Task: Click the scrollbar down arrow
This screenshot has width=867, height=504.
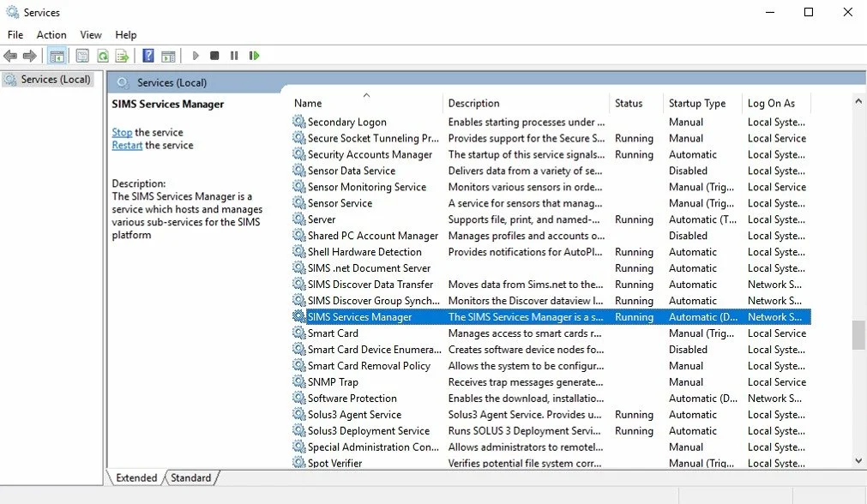Action: (858, 460)
